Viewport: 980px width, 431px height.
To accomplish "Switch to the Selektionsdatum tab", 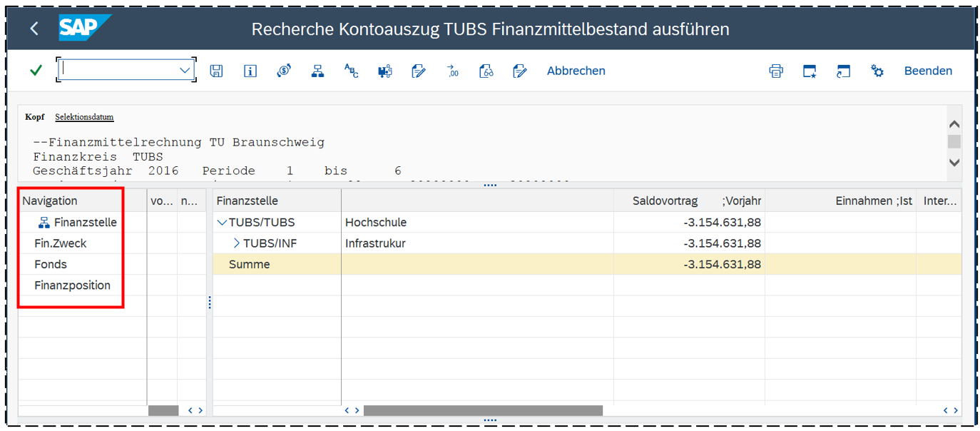I will (x=84, y=117).
